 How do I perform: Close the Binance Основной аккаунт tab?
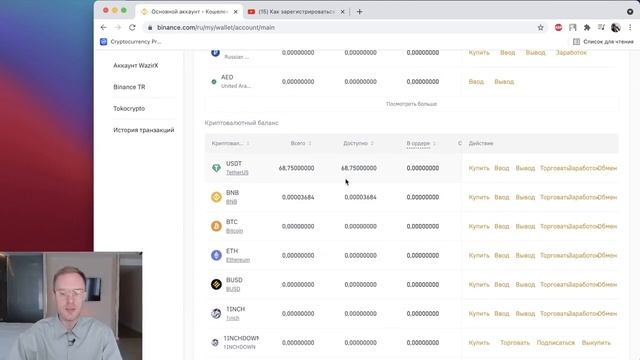[x=236, y=12]
